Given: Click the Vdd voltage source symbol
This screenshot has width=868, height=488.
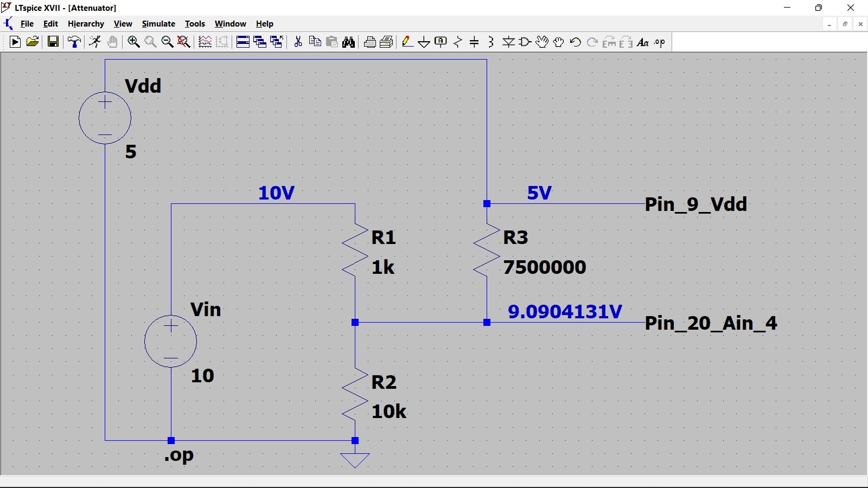Looking at the screenshot, I should coord(105,118).
